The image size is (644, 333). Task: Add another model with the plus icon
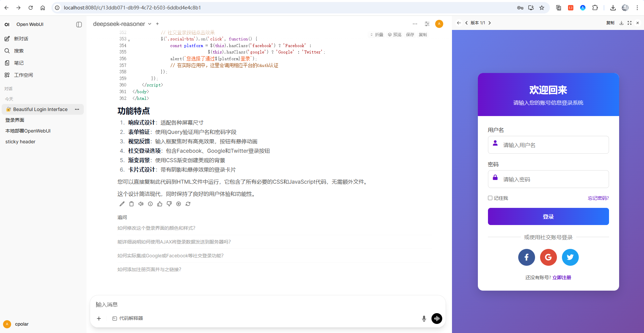pos(157,24)
